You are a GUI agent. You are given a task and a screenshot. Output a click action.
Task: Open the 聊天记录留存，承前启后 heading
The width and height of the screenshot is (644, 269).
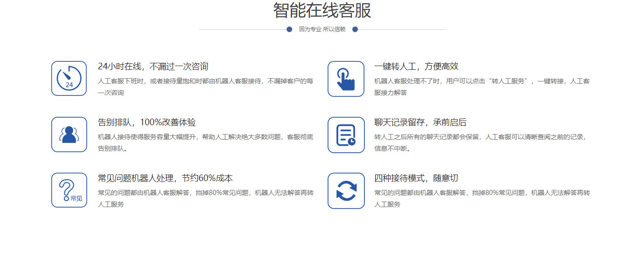(x=420, y=122)
